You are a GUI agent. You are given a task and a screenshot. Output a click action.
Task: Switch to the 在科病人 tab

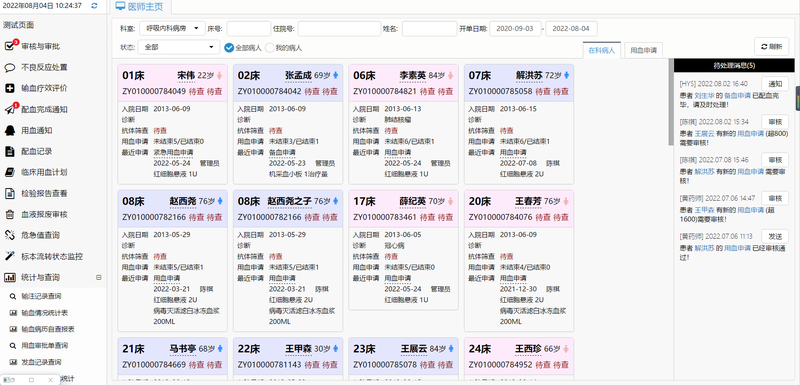coord(602,50)
